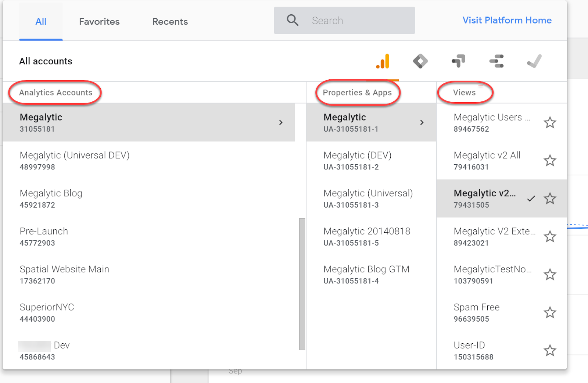Click the search magnifier icon

click(292, 20)
